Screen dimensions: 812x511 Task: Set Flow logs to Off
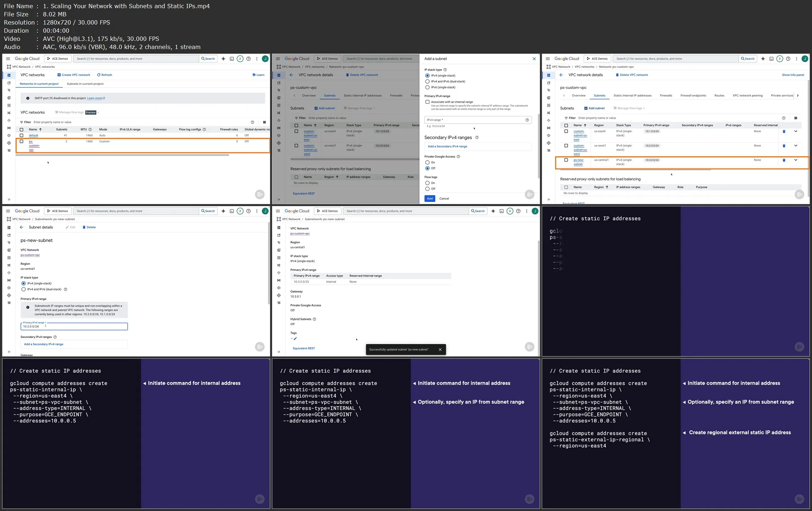click(427, 189)
